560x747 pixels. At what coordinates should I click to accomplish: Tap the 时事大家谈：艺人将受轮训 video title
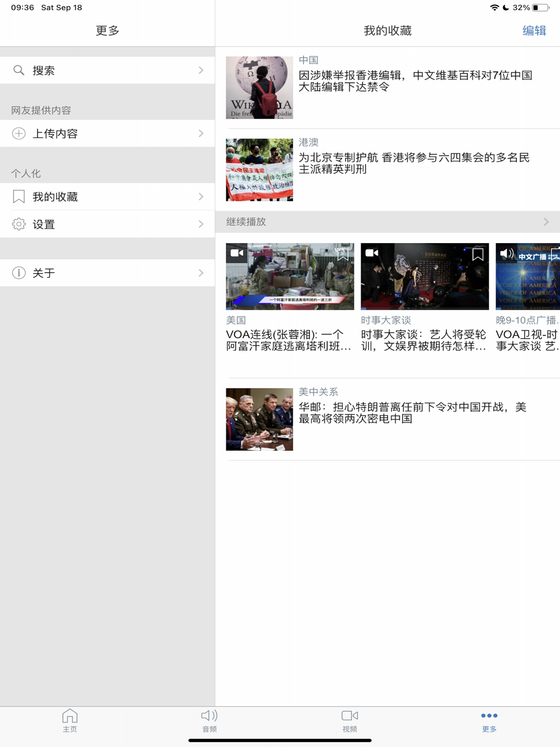(x=424, y=340)
